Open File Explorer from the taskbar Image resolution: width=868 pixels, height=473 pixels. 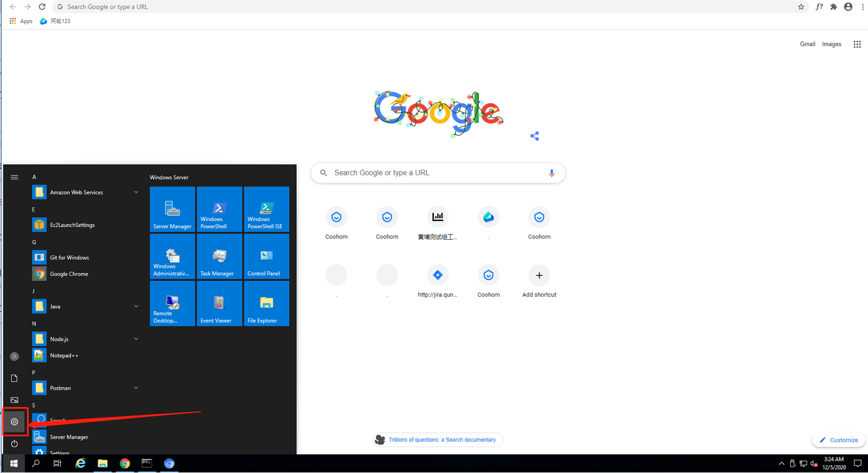tap(103, 463)
